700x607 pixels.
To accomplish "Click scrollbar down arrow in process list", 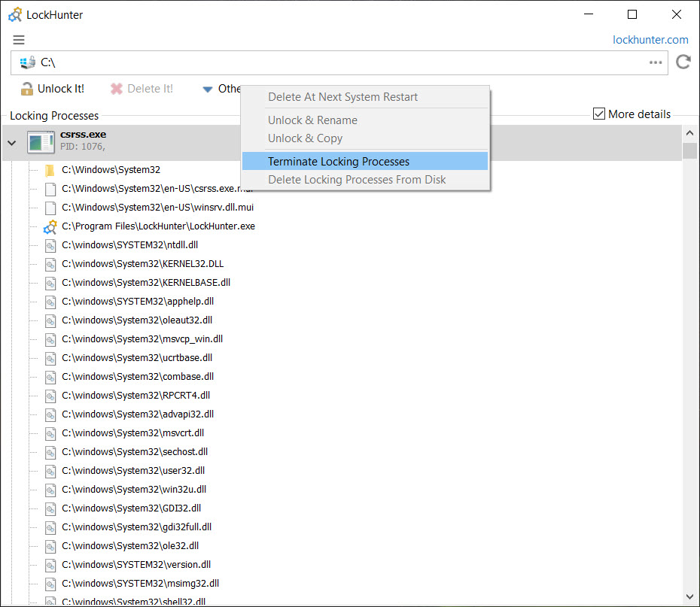I will tap(689, 596).
